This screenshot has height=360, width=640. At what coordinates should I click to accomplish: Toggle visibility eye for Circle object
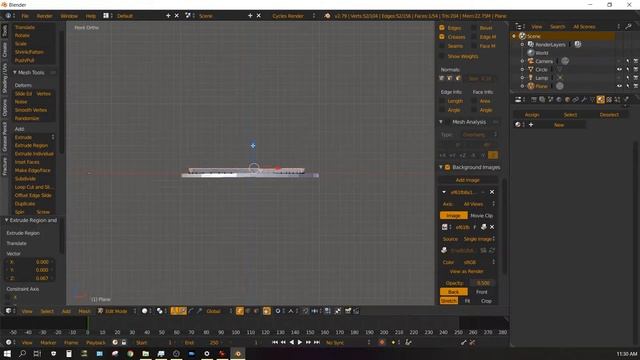click(619, 69)
